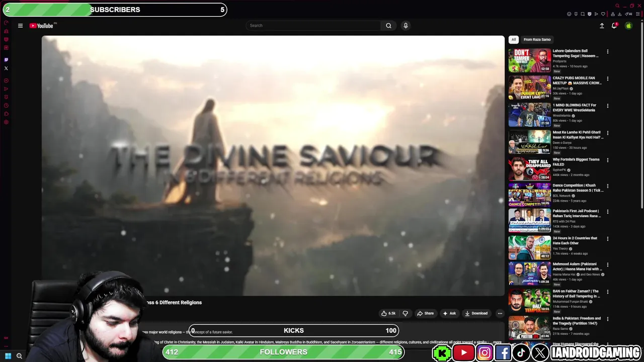Click the Ask button under video
Viewport: 644px width, 362px height.
(x=449, y=313)
